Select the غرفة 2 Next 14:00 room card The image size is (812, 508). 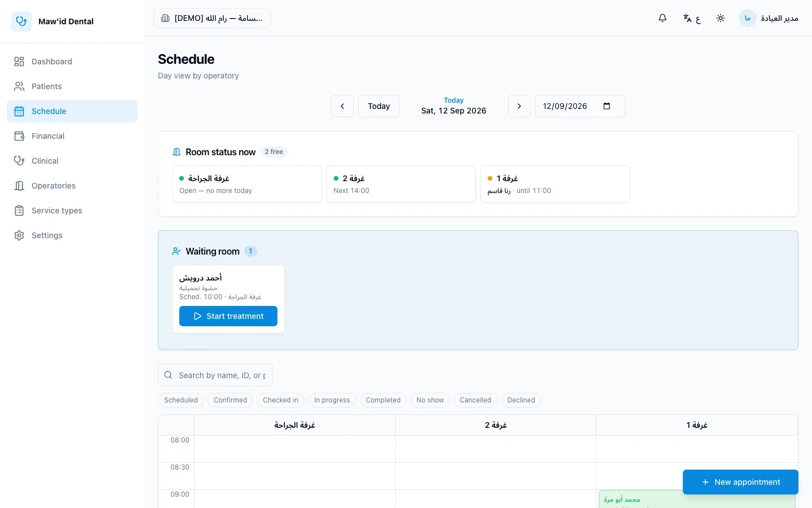pyautogui.click(x=401, y=184)
